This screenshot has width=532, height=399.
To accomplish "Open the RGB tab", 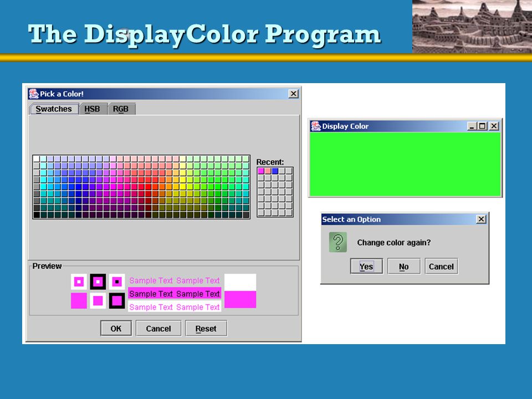I will point(121,109).
